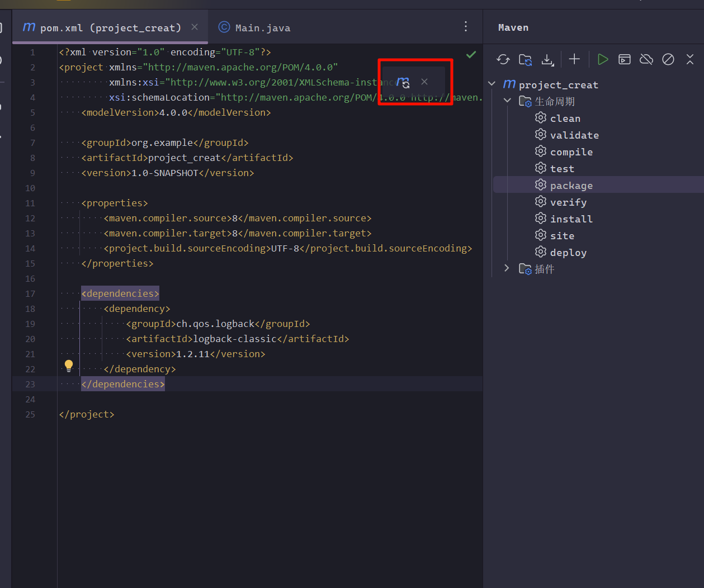
Task: Click the floating Load Maven Changes icon
Action: point(403,82)
